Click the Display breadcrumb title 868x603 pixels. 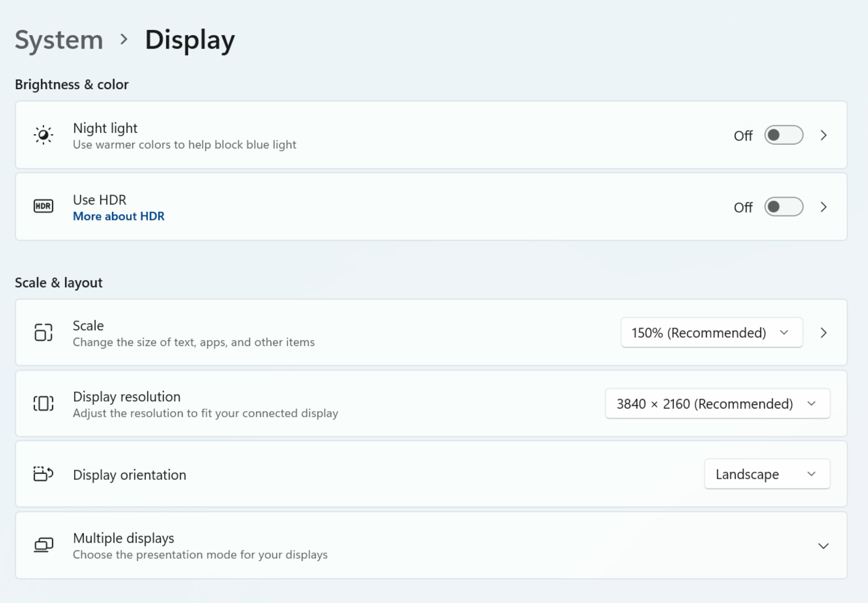coord(190,40)
